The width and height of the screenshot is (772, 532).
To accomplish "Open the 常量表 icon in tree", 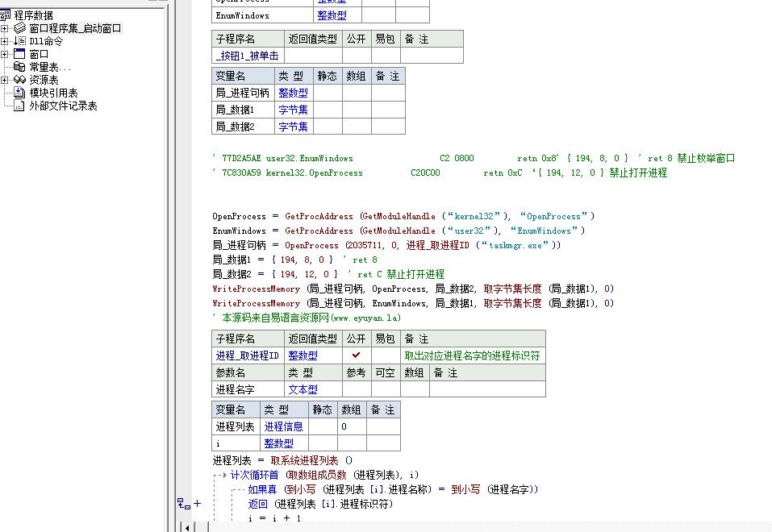I will coord(19,66).
